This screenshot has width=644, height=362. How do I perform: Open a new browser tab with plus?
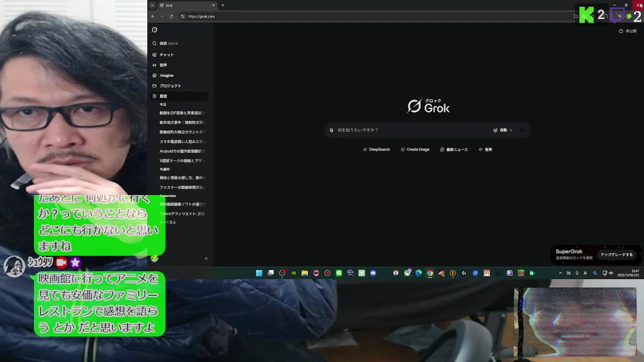pyautogui.click(x=222, y=5)
